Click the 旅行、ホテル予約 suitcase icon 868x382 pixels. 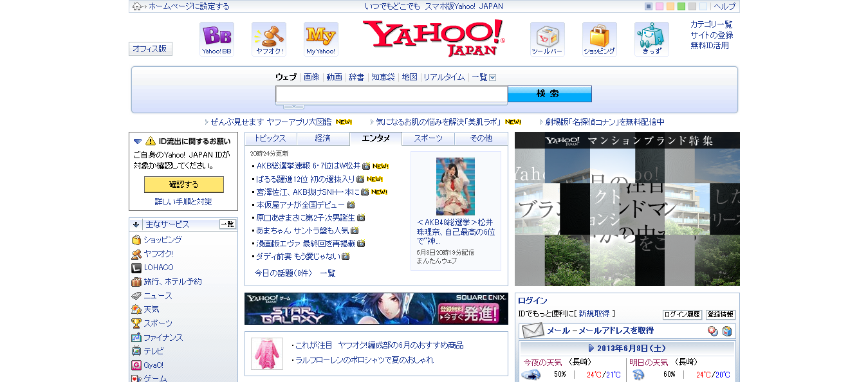click(x=136, y=282)
